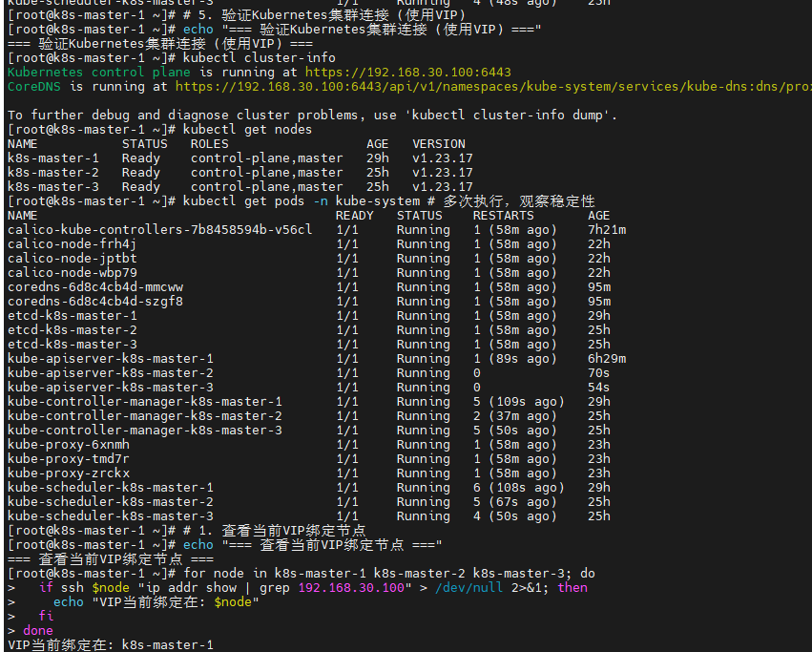Select pod etcd-k8s-master-3
Image resolution: width=812 pixels, height=652 pixels.
[x=72, y=345]
